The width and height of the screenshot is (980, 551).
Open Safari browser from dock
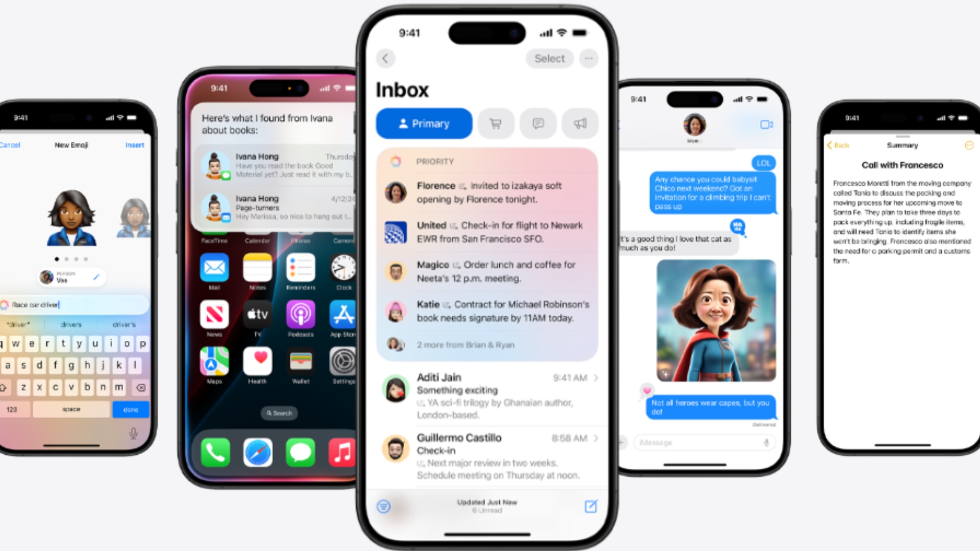coord(259,452)
